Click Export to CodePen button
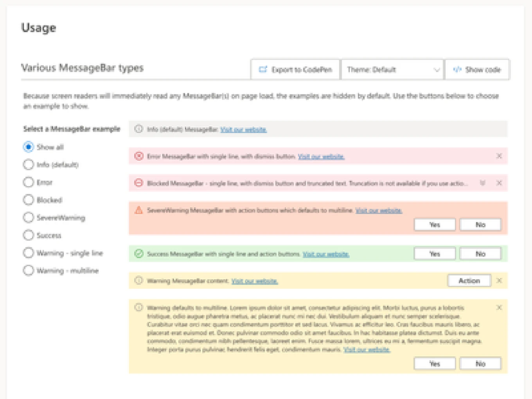532x399 pixels. [x=295, y=70]
